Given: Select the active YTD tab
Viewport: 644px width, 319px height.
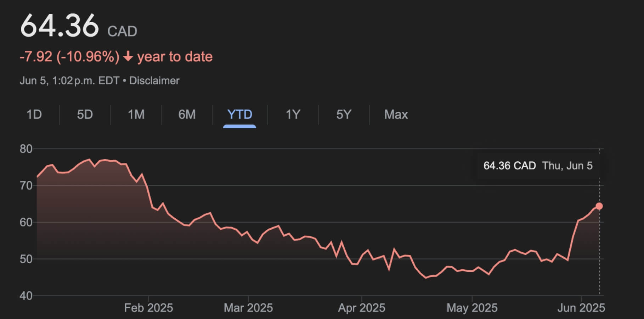Looking at the screenshot, I should (x=239, y=114).
